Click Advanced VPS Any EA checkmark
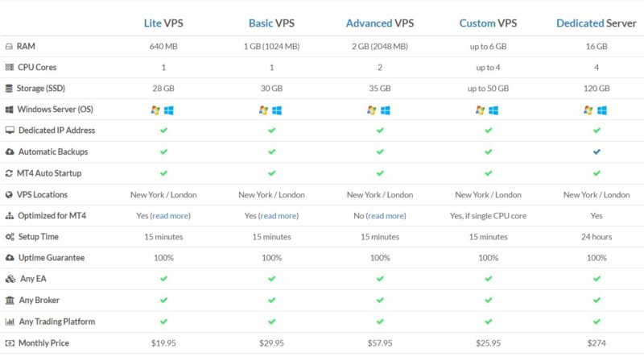Viewport: 644px width, 357px height. (x=380, y=279)
